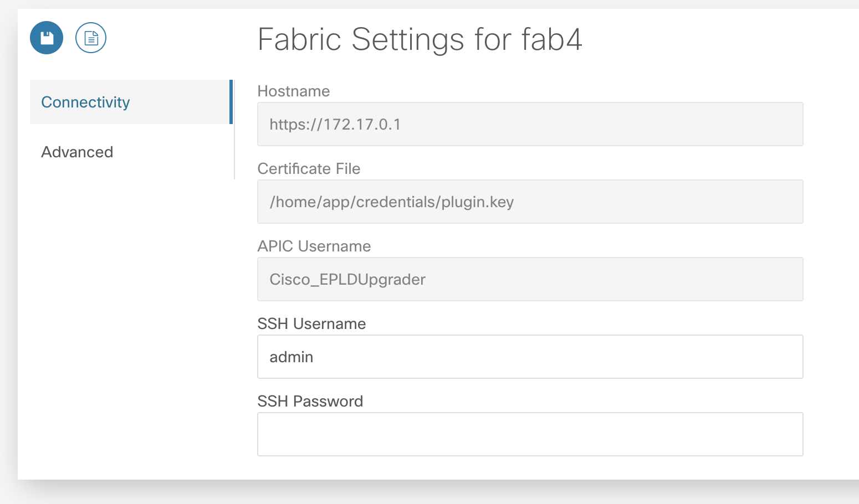Image resolution: width=859 pixels, height=504 pixels.
Task: Focus the SSH Username input
Action: click(x=530, y=357)
